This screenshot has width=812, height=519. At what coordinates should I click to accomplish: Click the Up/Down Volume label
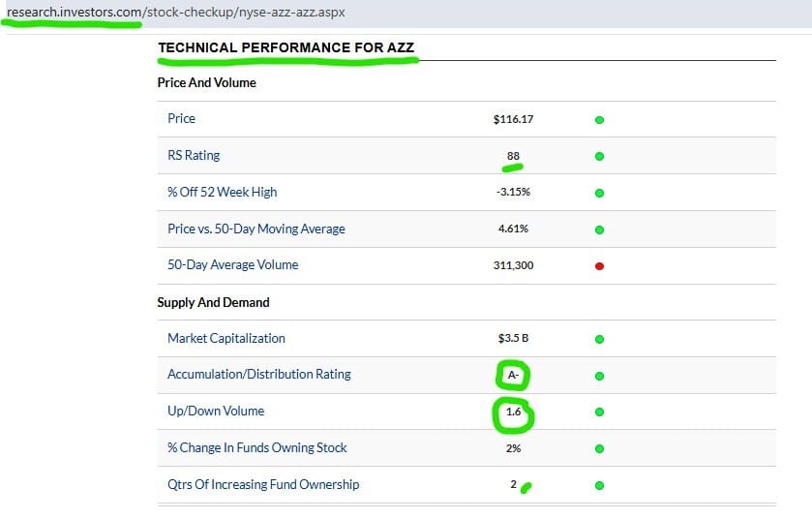[x=216, y=412]
